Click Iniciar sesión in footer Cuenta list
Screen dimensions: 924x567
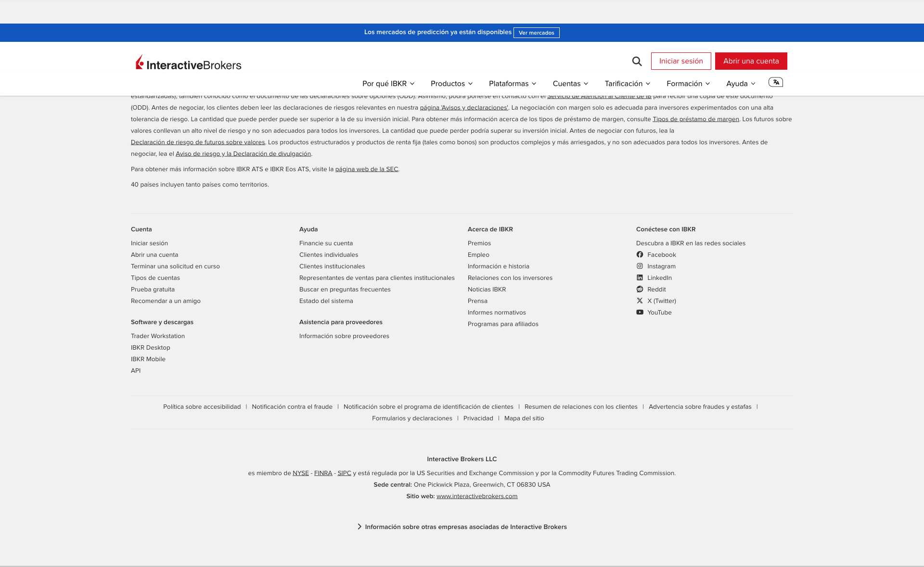point(149,243)
